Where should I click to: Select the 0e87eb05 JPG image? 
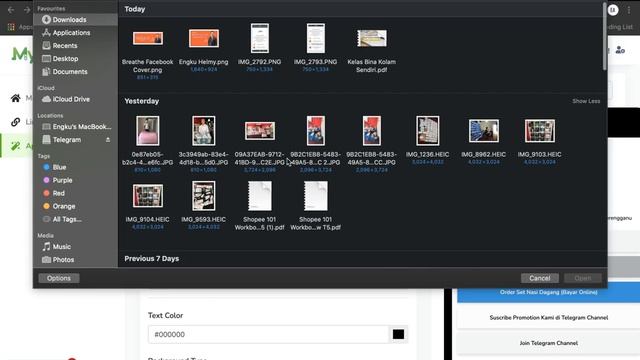[147, 131]
